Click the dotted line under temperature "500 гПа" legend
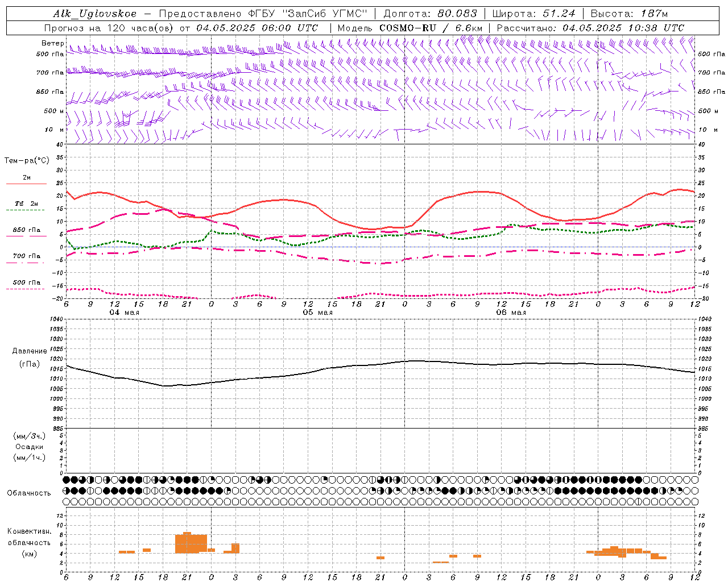This screenshot has width=728, height=582. [x=25, y=289]
